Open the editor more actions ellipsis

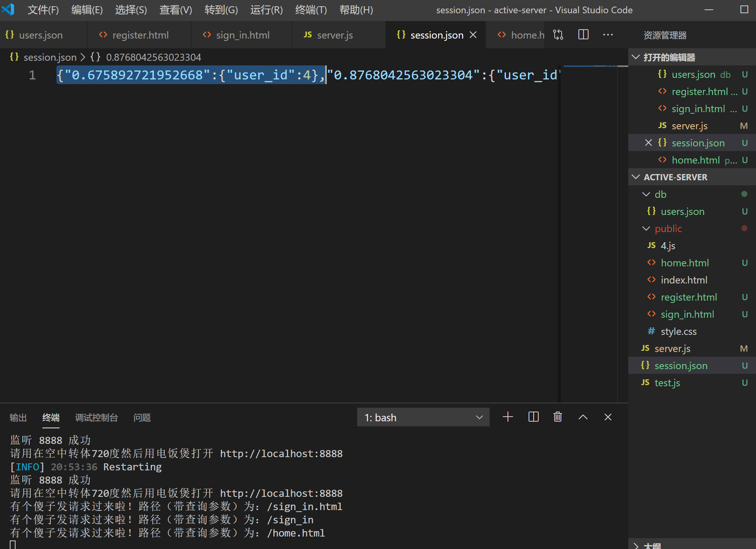point(608,35)
